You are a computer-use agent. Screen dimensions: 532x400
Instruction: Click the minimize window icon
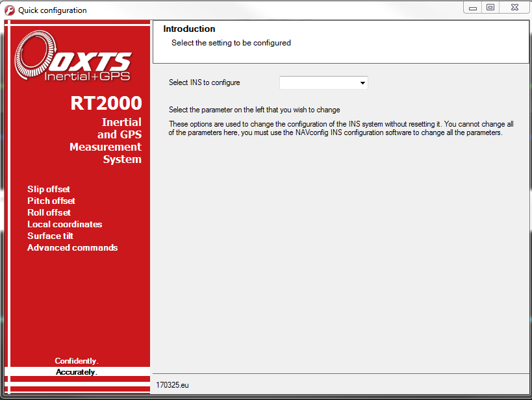pos(472,7)
